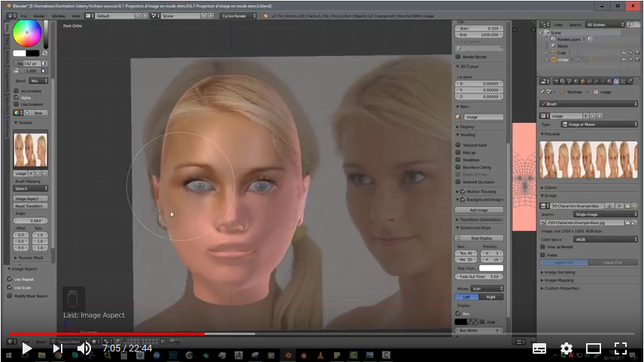Collapse the Shading panel
644x362 pixels.
point(466,135)
